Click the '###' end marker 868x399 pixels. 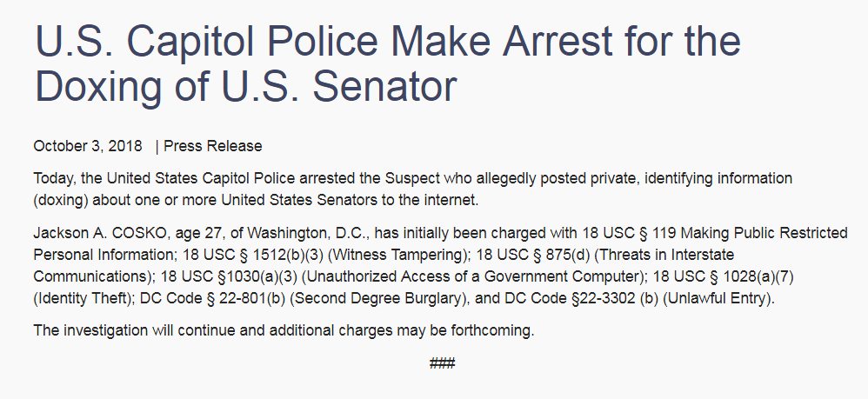pyautogui.click(x=443, y=363)
